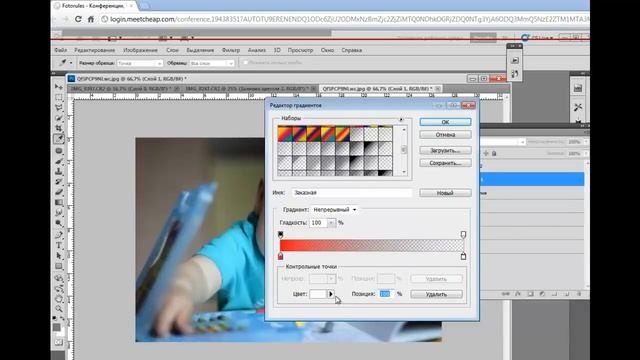This screenshot has height=360, width=640.
Task: Select the left opacity stop above gradient bar
Action: (x=280, y=234)
